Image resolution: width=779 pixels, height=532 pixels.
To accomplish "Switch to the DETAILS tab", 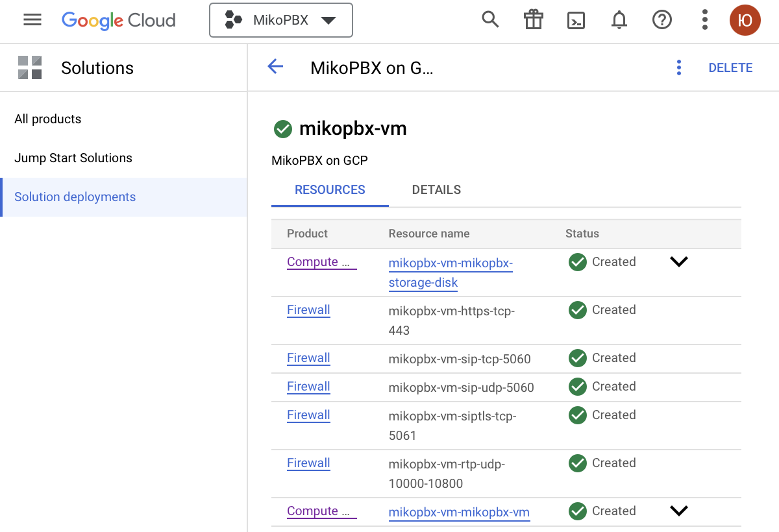I will pos(436,190).
